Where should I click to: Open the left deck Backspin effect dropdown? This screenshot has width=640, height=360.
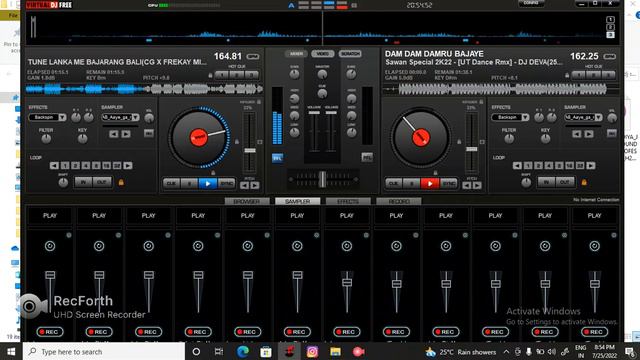click(62, 118)
